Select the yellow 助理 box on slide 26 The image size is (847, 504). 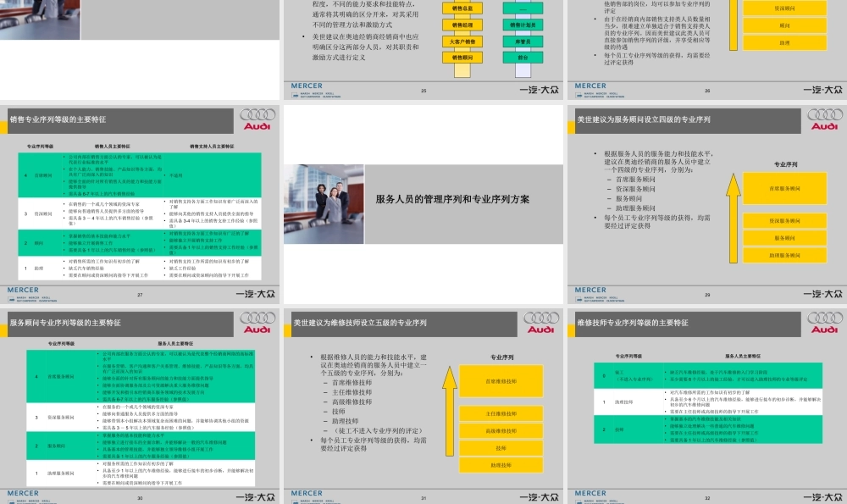pos(785,42)
